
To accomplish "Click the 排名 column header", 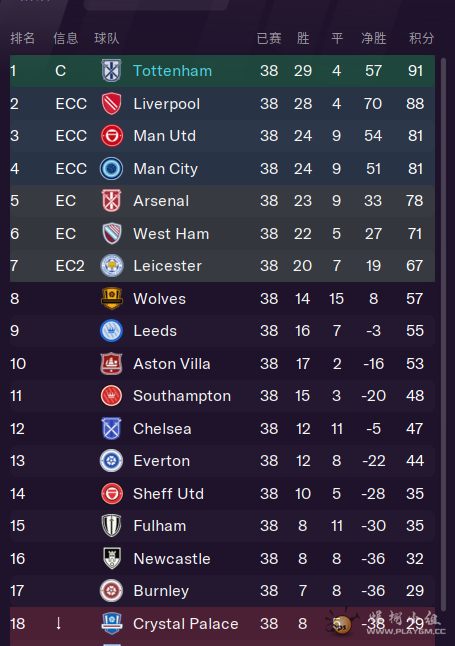I will [23, 38].
